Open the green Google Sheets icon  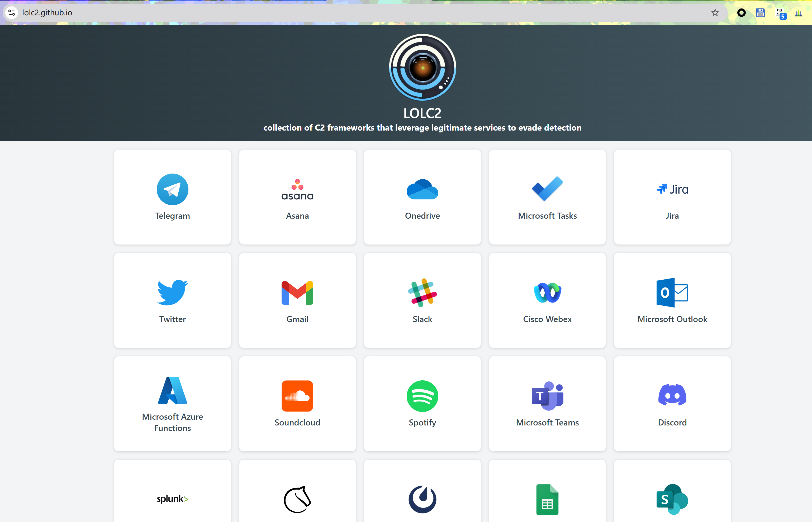pyautogui.click(x=547, y=499)
